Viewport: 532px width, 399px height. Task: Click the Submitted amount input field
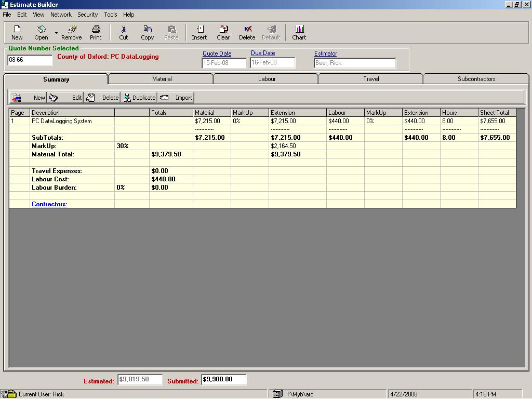[x=223, y=380]
